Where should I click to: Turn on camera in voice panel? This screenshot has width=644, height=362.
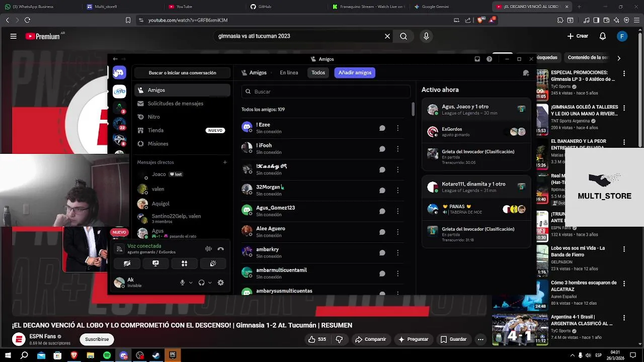pos(127,263)
